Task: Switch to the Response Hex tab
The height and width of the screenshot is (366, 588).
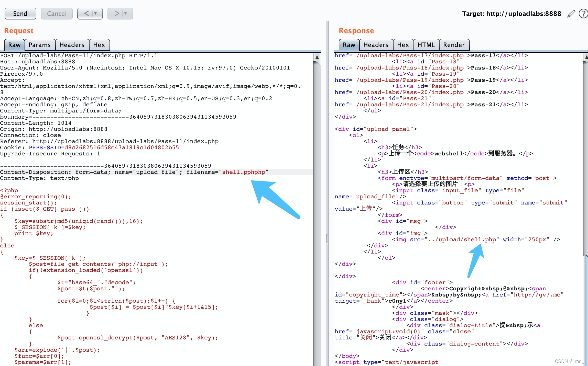Action: (403, 45)
